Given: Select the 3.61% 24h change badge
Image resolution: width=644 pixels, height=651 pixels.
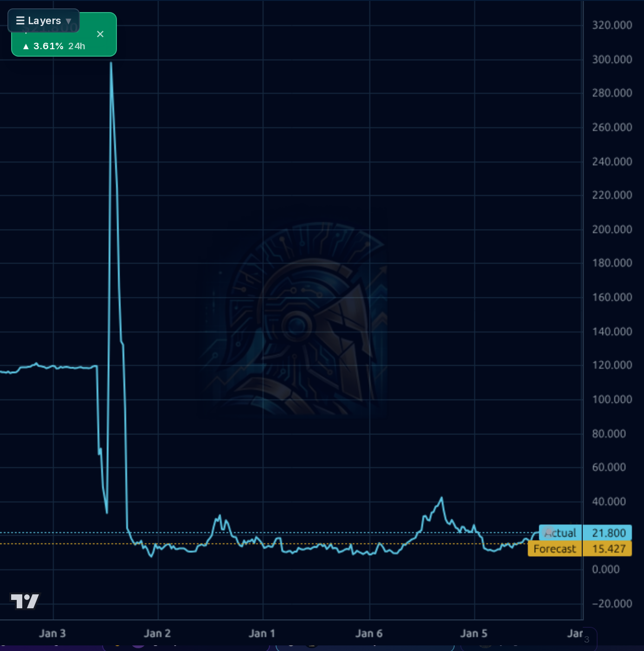Looking at the screenshot, I should 54,46.
